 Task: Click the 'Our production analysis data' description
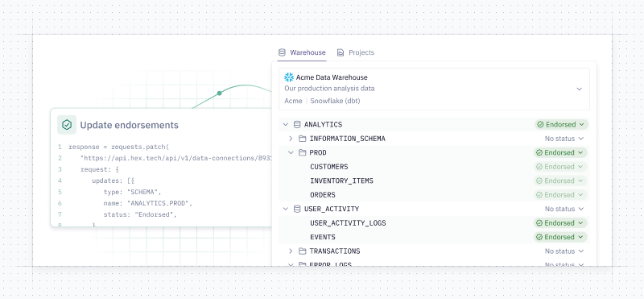[x=329, y=89]
